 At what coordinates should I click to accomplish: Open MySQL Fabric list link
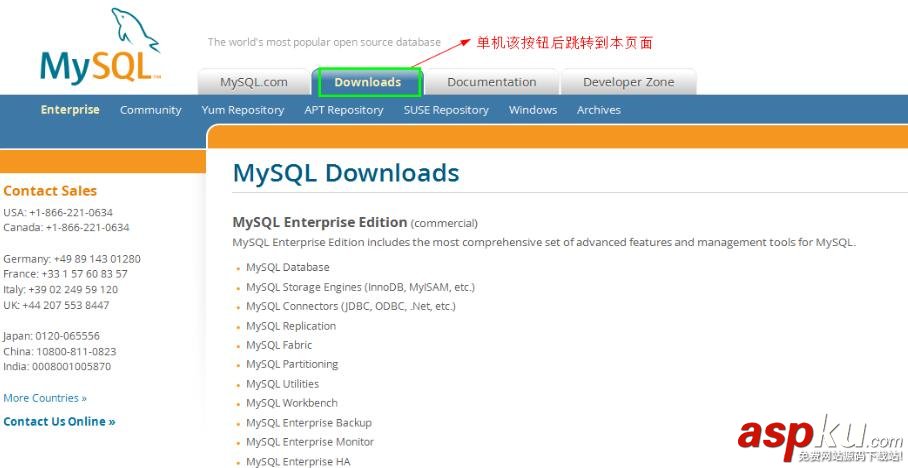[x=279, y=345]
